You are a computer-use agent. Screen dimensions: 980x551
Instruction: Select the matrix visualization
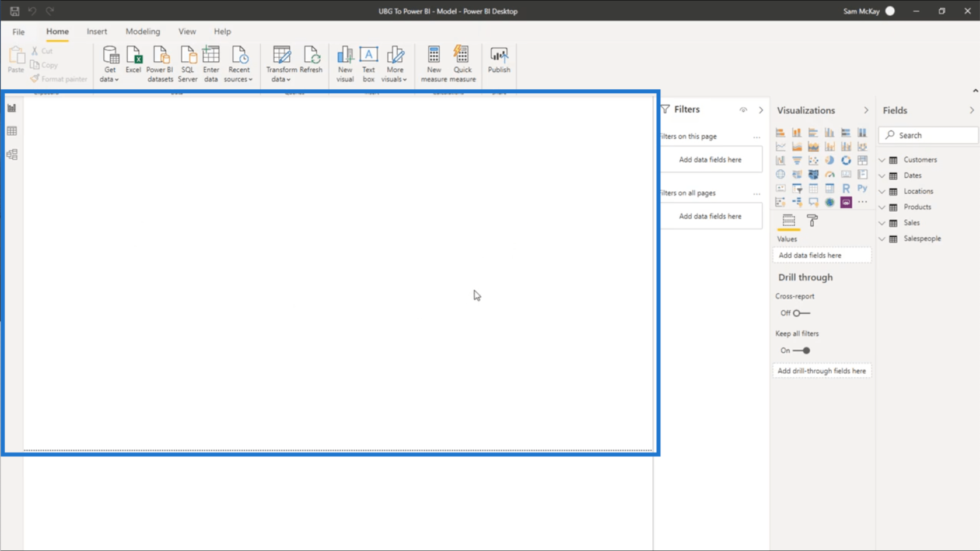click(829, 188)
